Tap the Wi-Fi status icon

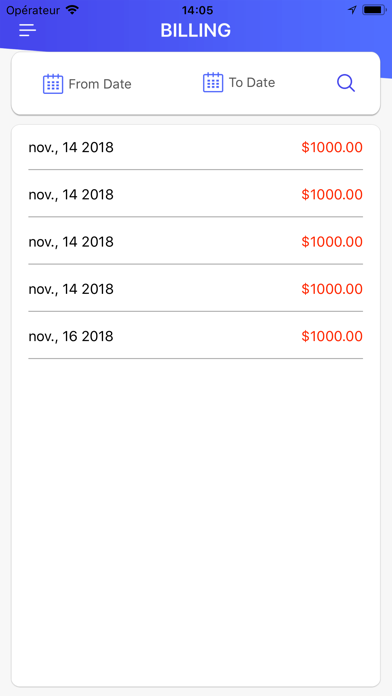click(72, 9)
